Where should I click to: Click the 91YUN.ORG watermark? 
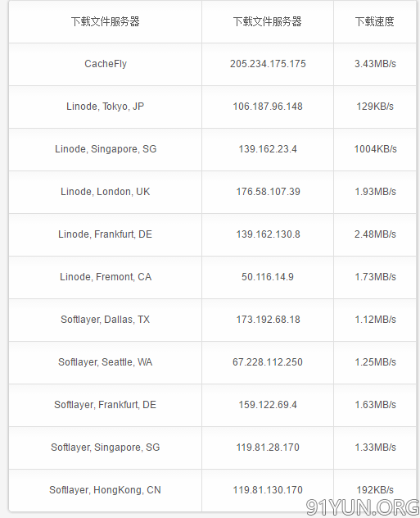click(x=362, y=507)
